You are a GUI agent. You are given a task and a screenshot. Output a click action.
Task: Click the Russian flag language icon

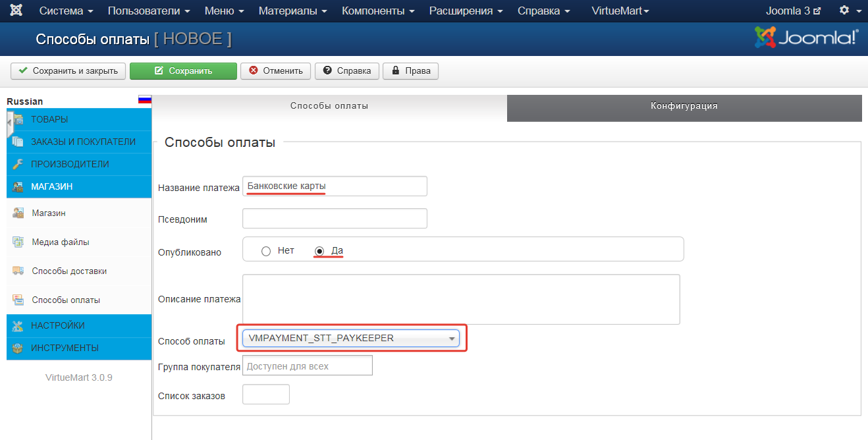[x=144, y=100]
